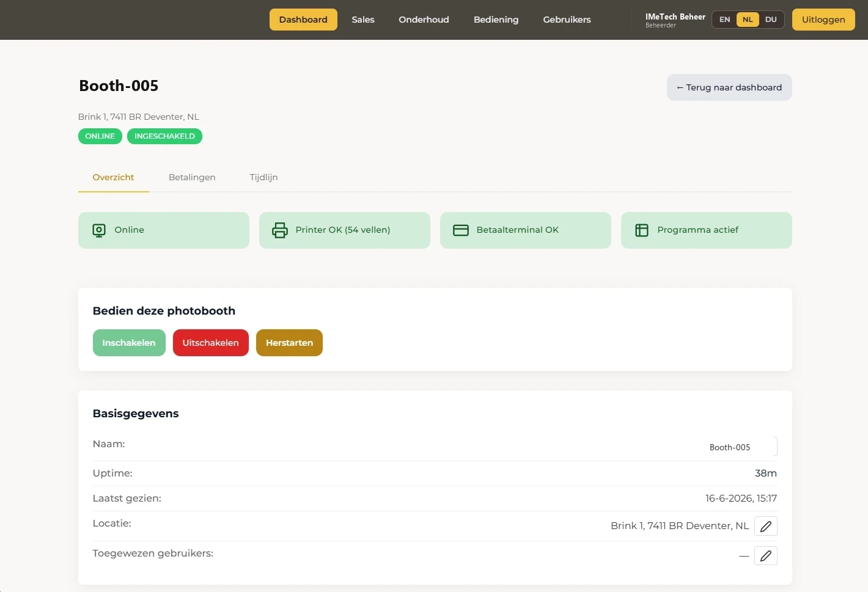This screenshot has height=592, width=868.
Task: Open the Gebruikers page
Action: pyautogui.click(x=567, y=20)
